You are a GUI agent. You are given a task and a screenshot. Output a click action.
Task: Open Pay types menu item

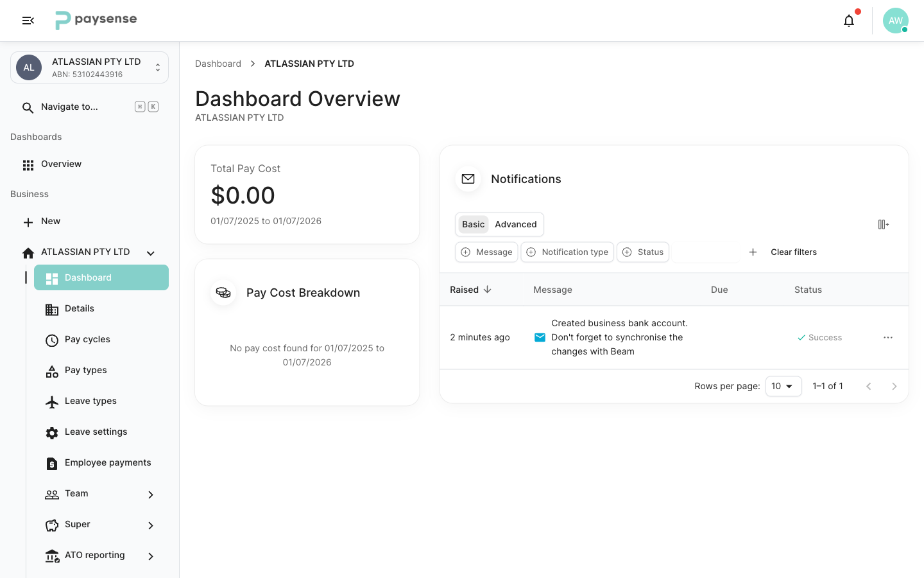pyautogui.click(x=101, y=370)
